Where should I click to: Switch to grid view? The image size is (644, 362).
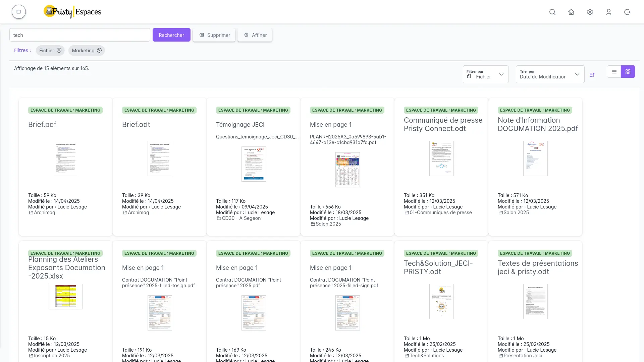point(628,72)
